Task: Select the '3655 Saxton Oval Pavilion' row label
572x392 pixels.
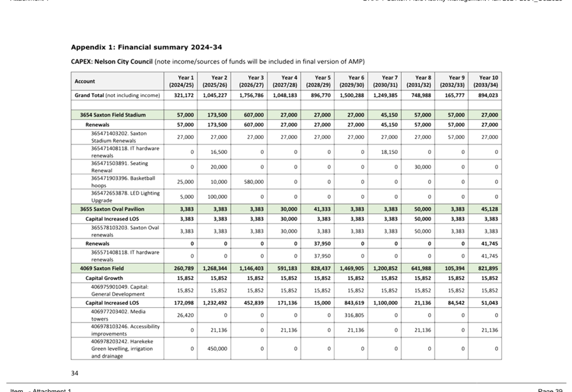Action: (x=112, y=209)
